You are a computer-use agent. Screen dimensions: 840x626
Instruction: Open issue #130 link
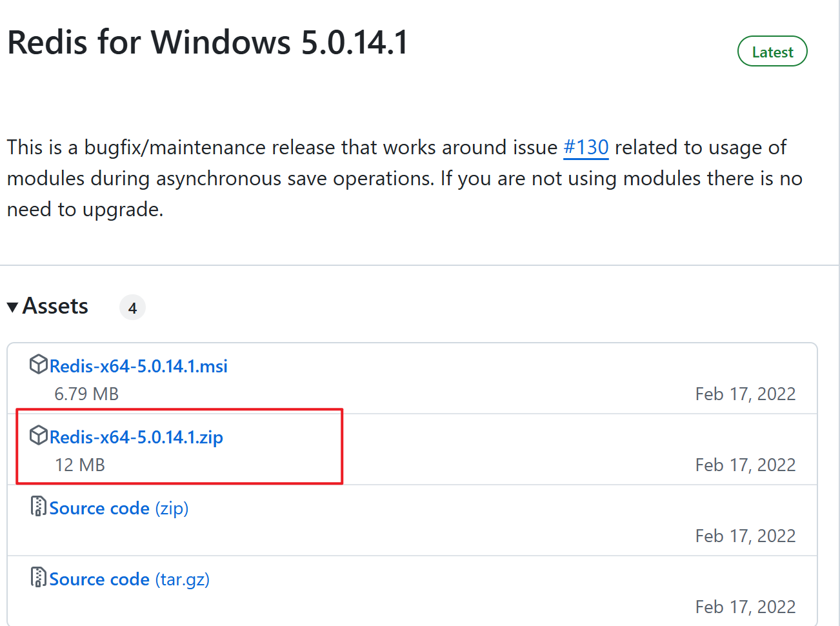pos(586,147)
